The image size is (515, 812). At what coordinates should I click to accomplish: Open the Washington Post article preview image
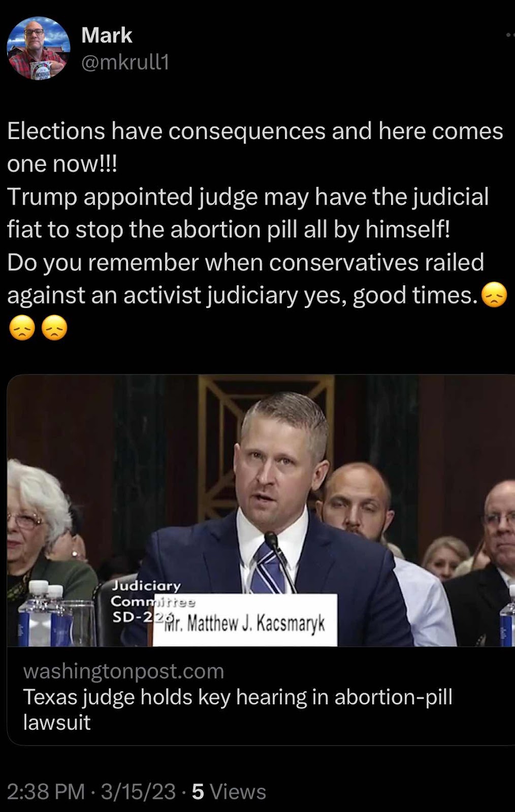coord(261,511)
